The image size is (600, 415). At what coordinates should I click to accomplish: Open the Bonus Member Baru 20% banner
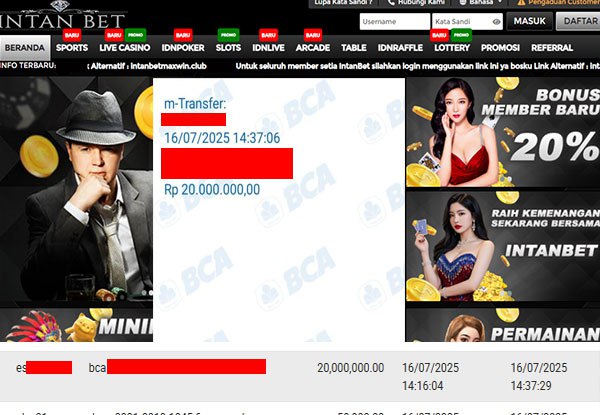503,132
